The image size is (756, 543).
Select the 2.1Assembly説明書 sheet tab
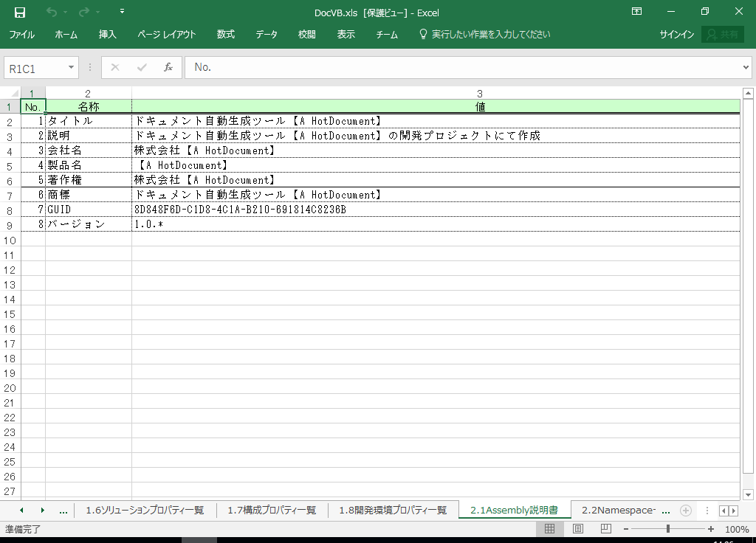pos(515,511)
